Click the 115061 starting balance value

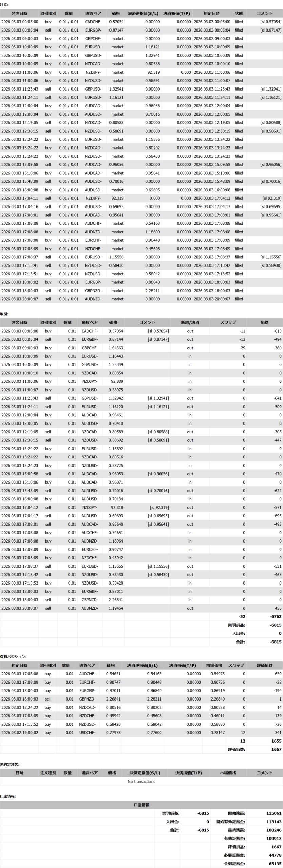coord(274,813)
